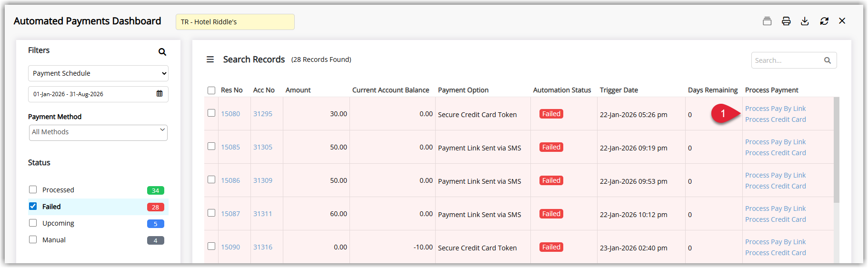This screenshot has height=268, width=868.
Task: Open reservation number 15085
Action: (230, 147)
